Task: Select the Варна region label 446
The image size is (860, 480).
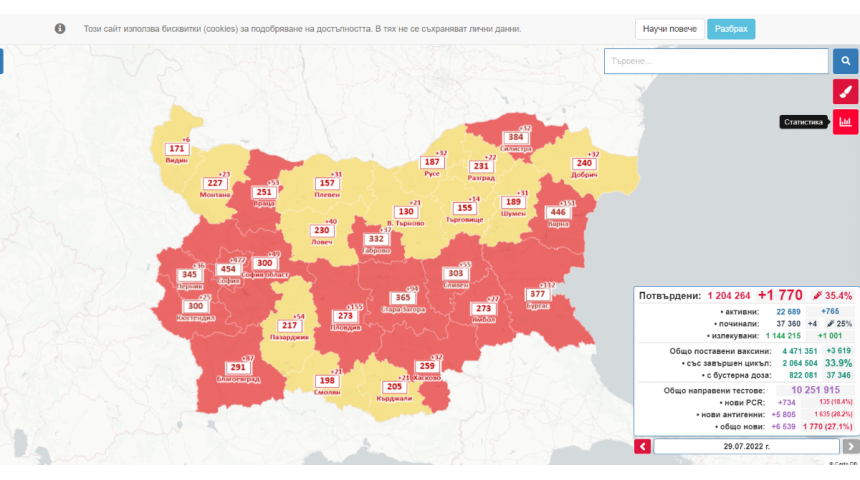Action: 557,212
